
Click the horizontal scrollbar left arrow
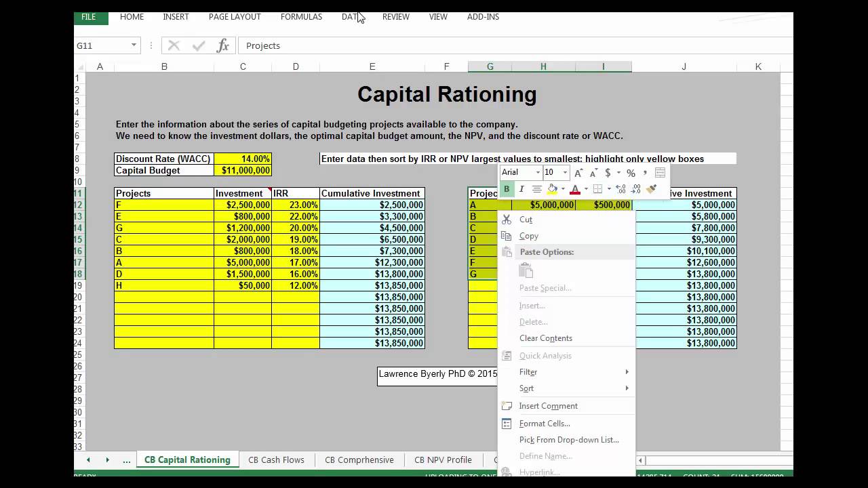coord(642,460)
